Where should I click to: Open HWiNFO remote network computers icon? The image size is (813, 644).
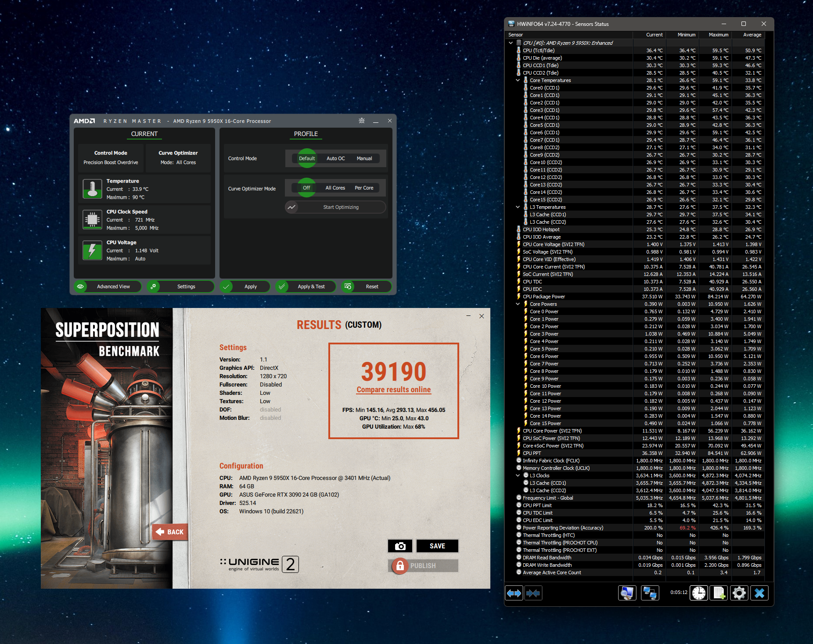[x=650, y=593]
